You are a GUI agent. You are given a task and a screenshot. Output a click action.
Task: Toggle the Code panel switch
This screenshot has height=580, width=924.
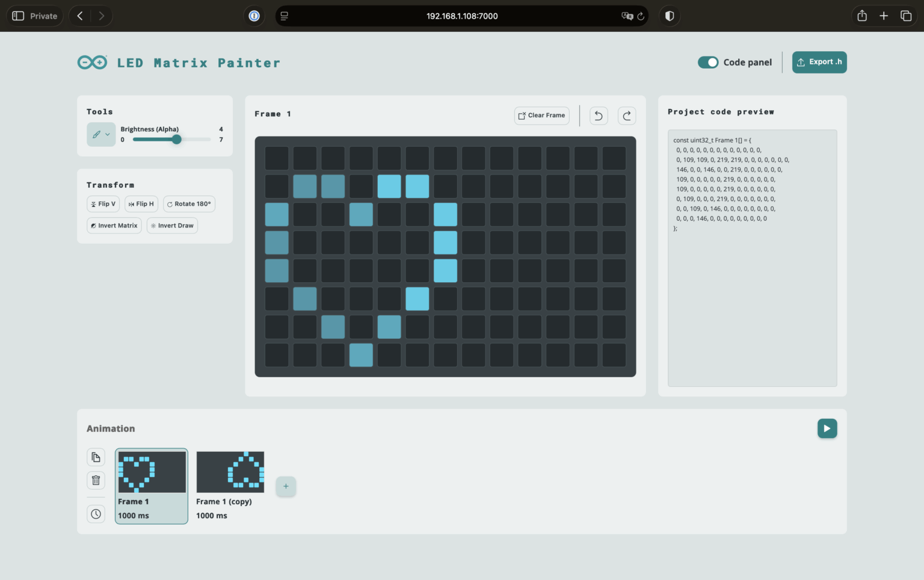708,62
